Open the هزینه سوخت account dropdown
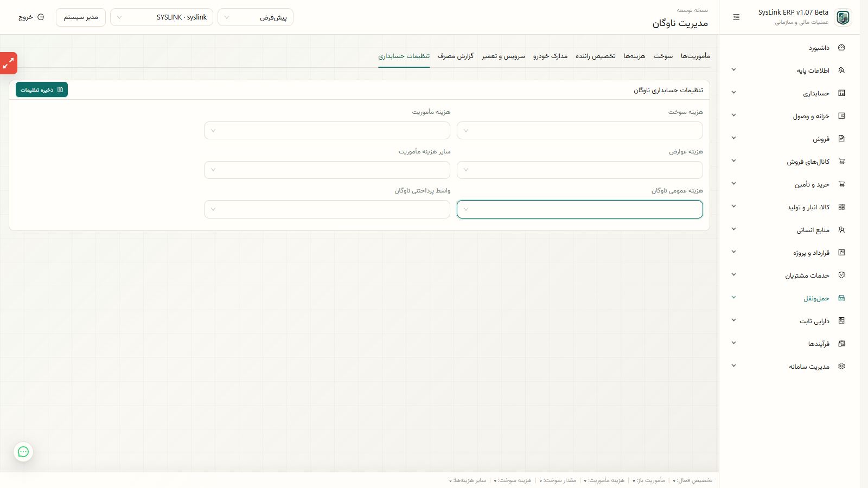The height and width of the screenshot is (488, 868). tap(580, 131)
